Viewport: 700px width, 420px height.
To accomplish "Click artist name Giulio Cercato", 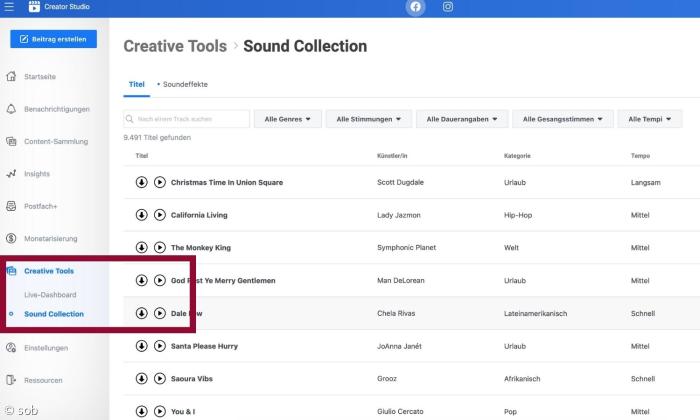I will 400,411.
